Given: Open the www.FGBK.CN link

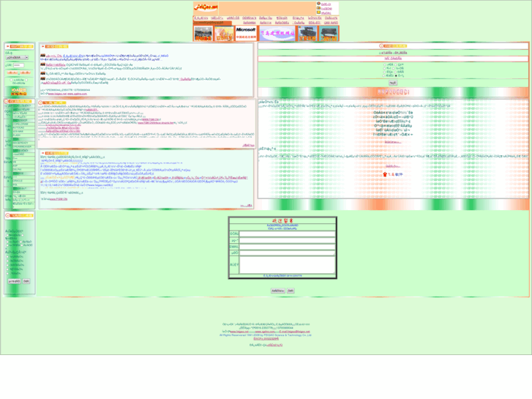Looking at the screenshot, I should pos(59,199).
